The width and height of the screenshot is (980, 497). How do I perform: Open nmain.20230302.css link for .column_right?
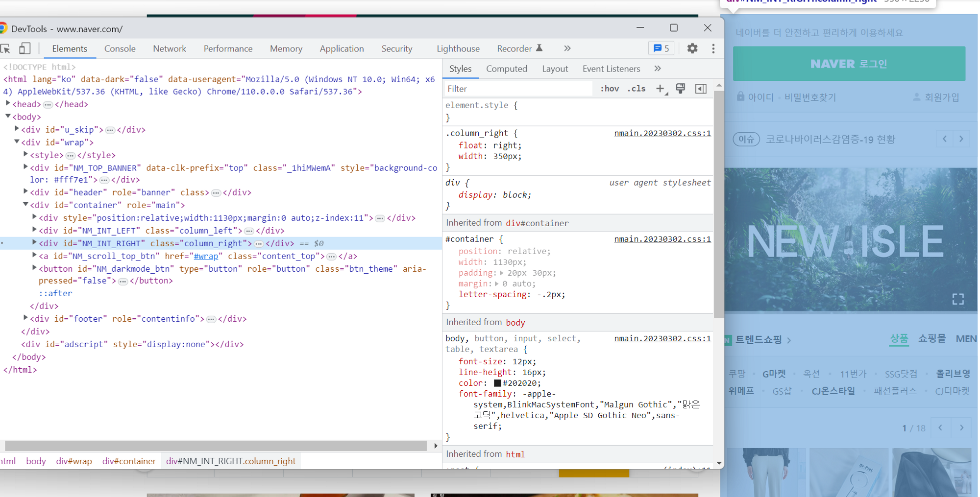pyautogui.click(x=662, y=133)
